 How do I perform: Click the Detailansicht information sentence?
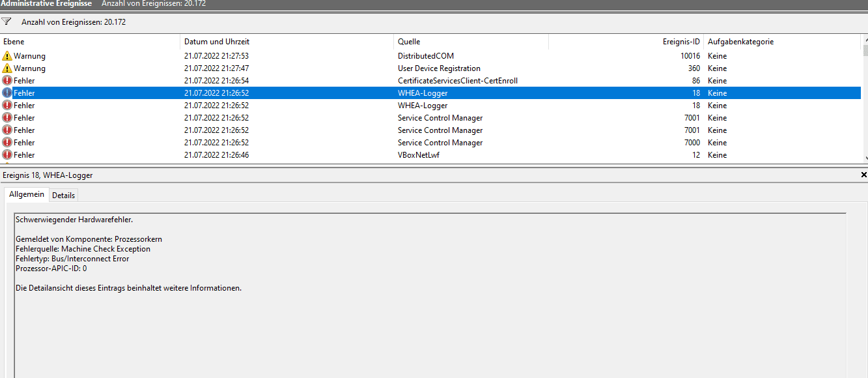[128, 288]
